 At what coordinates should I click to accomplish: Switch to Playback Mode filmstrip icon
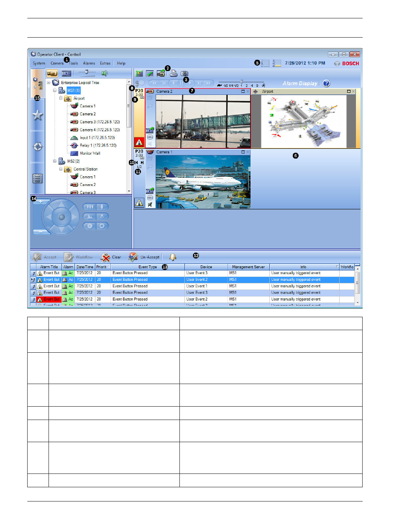66,74
